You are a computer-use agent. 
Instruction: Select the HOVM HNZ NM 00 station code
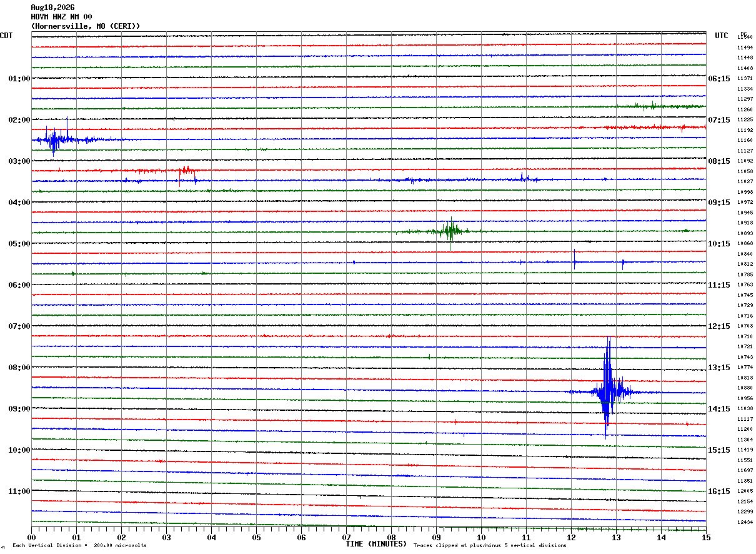[61, 17]
